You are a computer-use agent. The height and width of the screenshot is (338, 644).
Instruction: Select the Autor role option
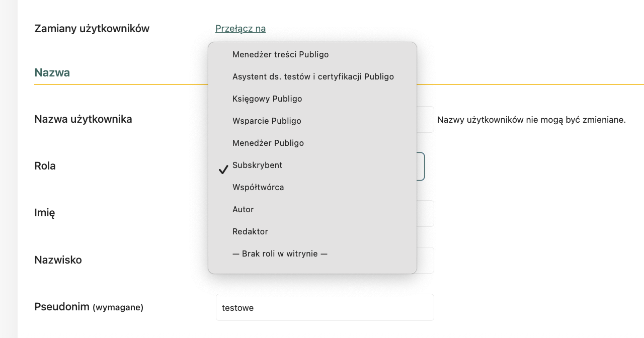pos(243,209)
